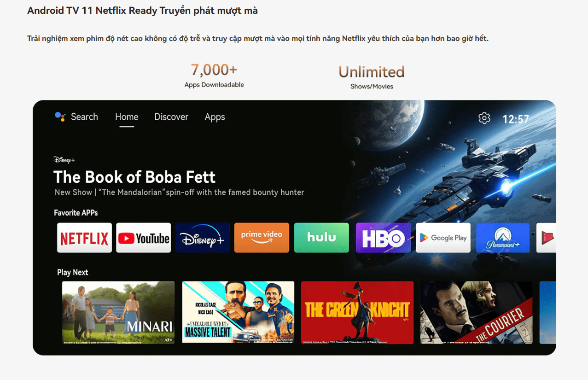
Task: Click the Shows/Movies label
Action: coord(372,86)
